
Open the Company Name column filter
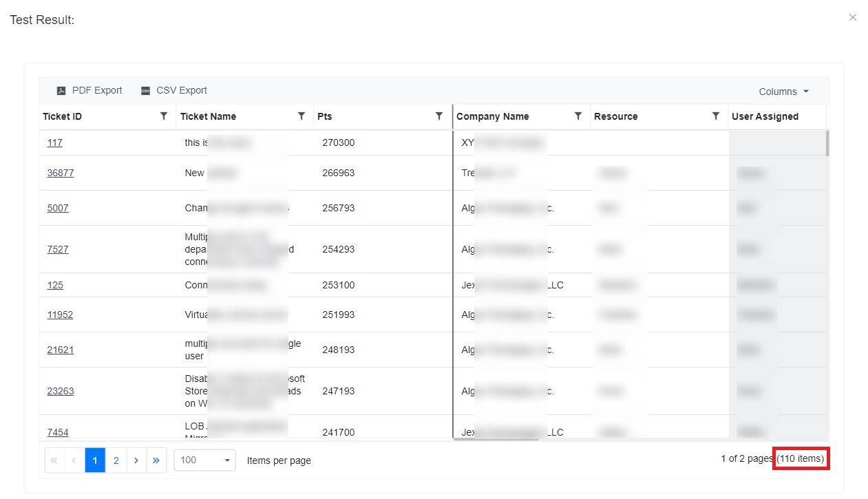tap(578, 116)
